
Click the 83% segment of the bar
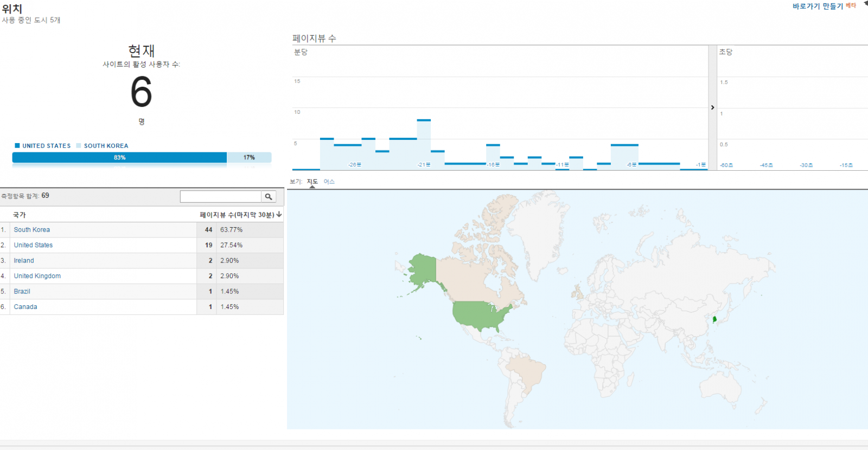pyautogui.click(x=119, y=157)
